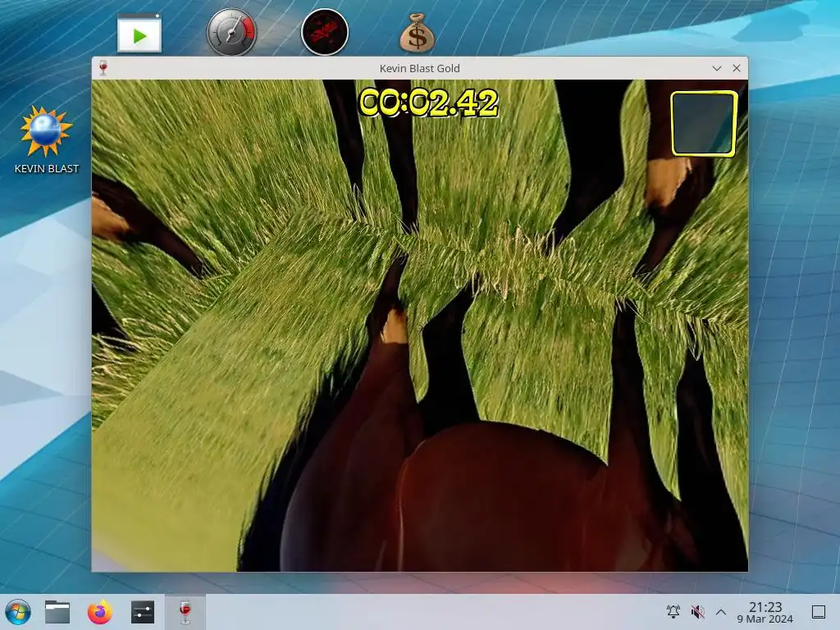This screenshot has height=630, width=840.
Task: Close the Kevin Blast Gold window
Action: (737, 68)
